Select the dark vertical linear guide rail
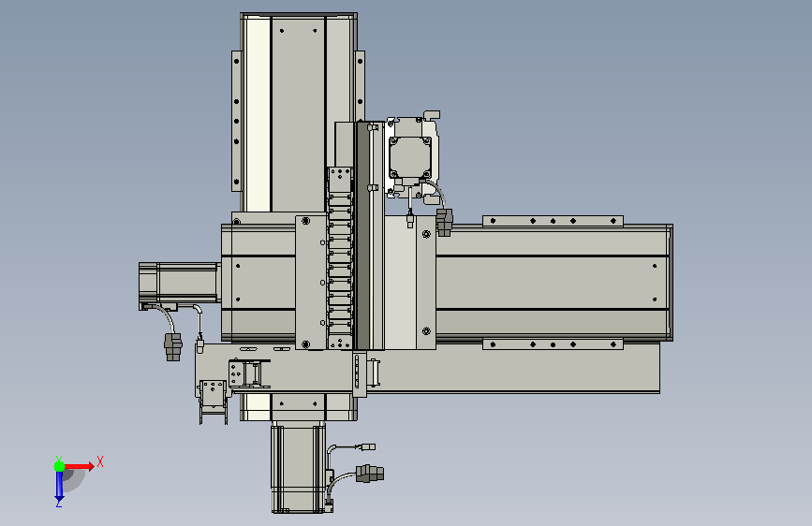The width and height of the screenshot is (812, 526). coord(362,236)
